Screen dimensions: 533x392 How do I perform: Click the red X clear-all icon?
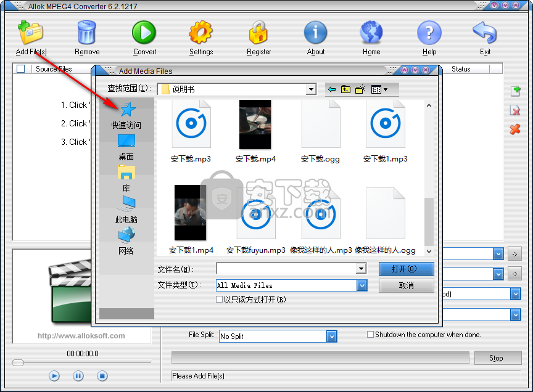point(515,129)
